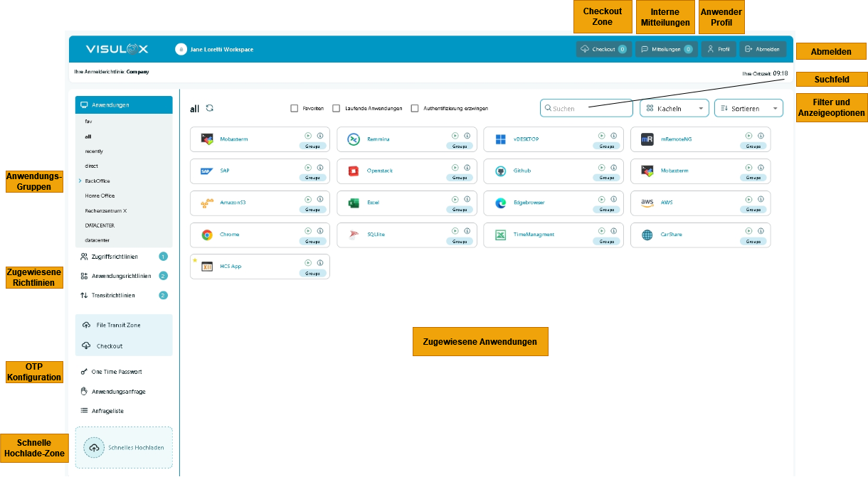Click the refresh icon next to 'all'
Image resolution: width=868 pixels, height=477 pixels.
(210, 108)
